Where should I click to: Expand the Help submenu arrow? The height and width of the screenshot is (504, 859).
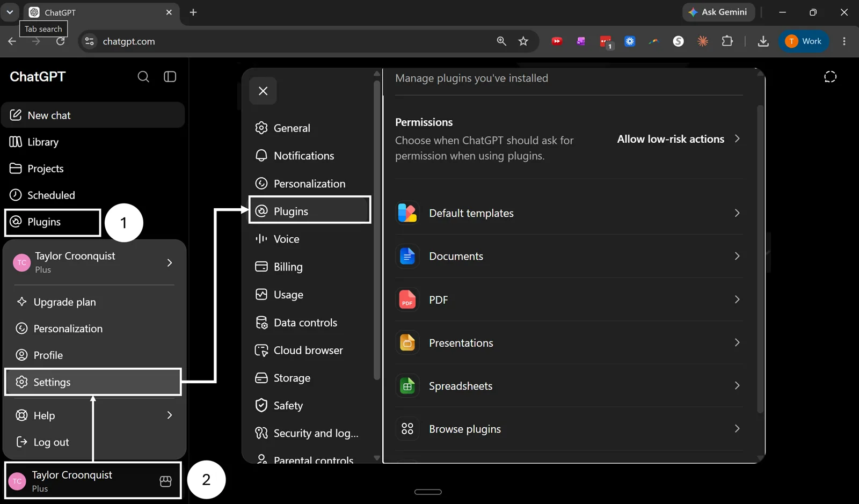pyautogui.click(x=170, y=415)
